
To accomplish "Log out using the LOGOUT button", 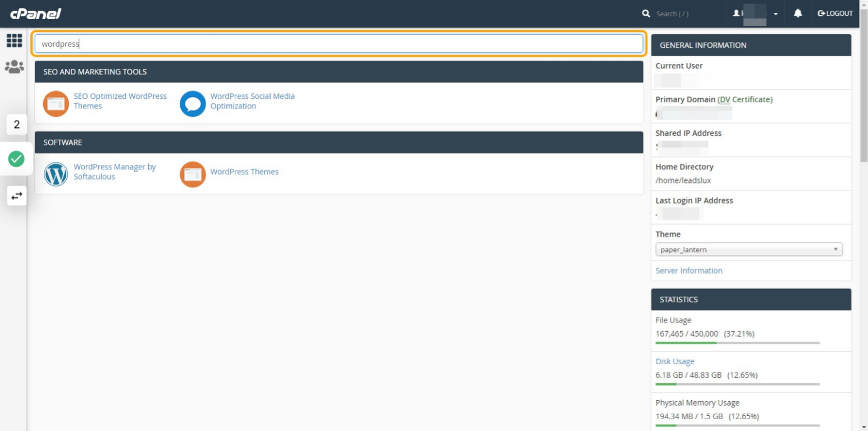I will [x=835, y=13].
